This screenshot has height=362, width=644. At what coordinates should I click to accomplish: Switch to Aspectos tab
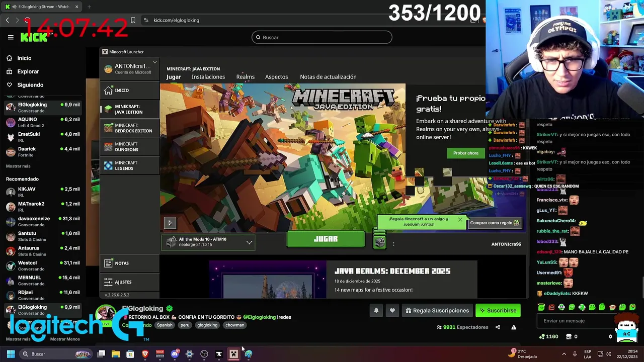277,77
